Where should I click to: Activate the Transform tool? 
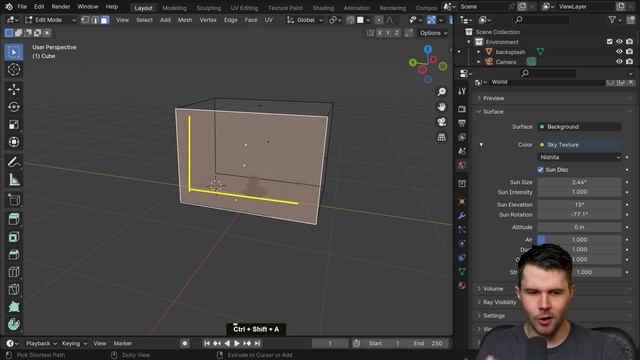(x=13, y=142)
